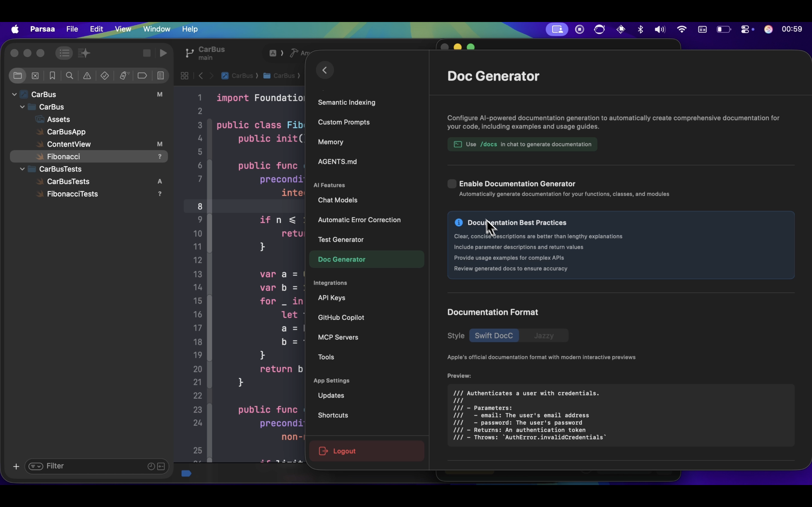Open the bookmarks navigator icon
The width and height of the screenshot is (812, 507).
[52, 75]
